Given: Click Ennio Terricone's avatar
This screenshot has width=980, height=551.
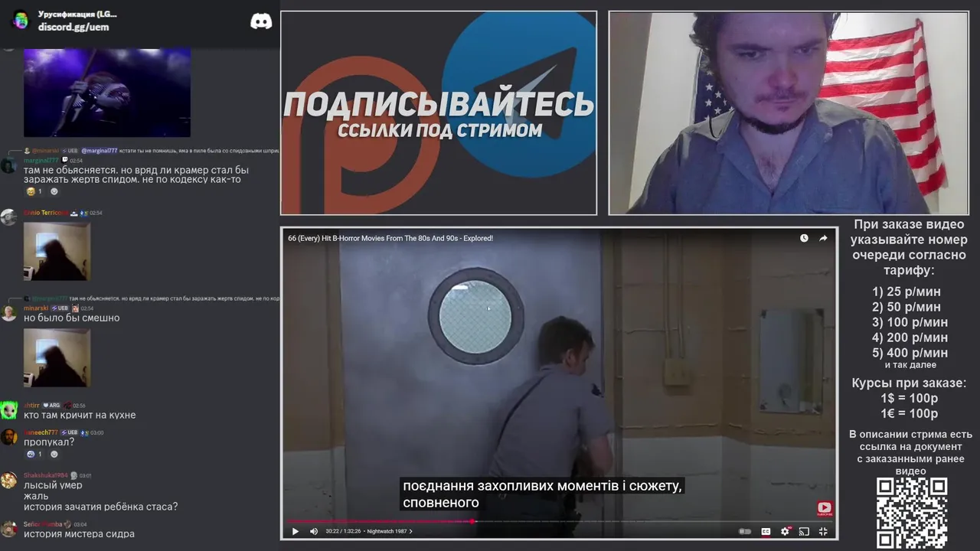Looking at the screenshot, I should tap(8, 217).
